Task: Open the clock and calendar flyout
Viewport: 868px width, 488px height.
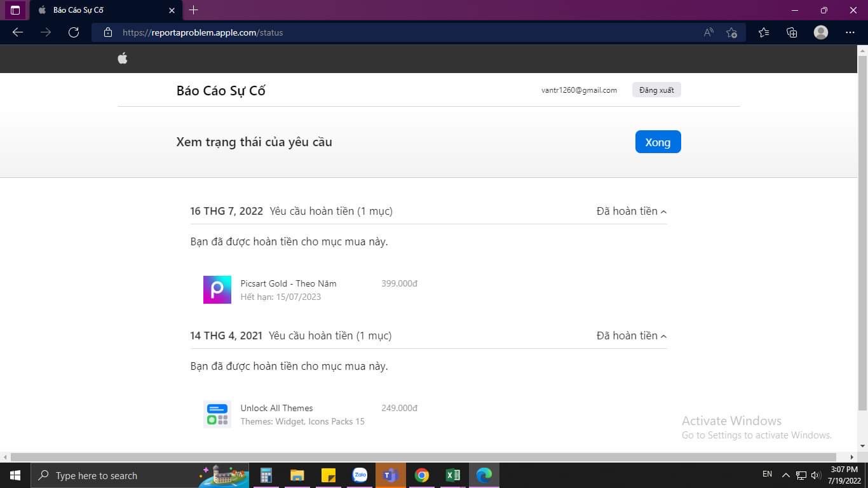Action: pos(844,475)
